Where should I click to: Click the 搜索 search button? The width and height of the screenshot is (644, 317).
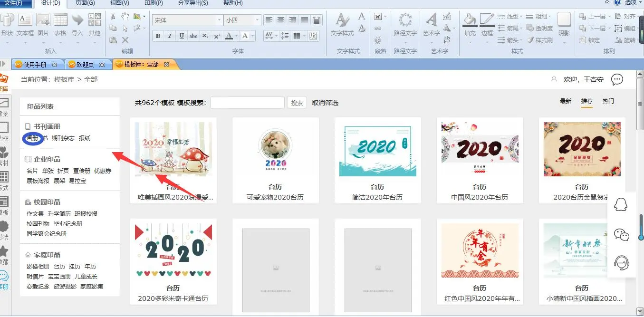click(297, 103)
